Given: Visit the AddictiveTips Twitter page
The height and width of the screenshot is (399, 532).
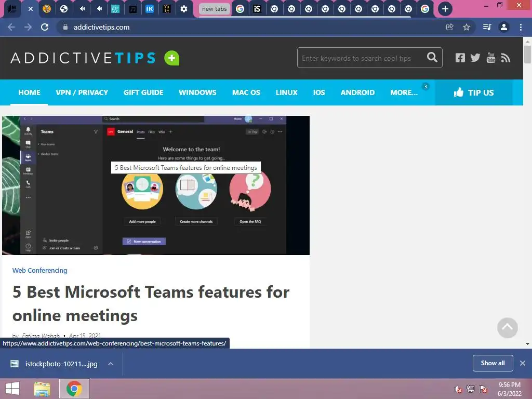Looking at the screenshot, I should [x=475, y=58].
